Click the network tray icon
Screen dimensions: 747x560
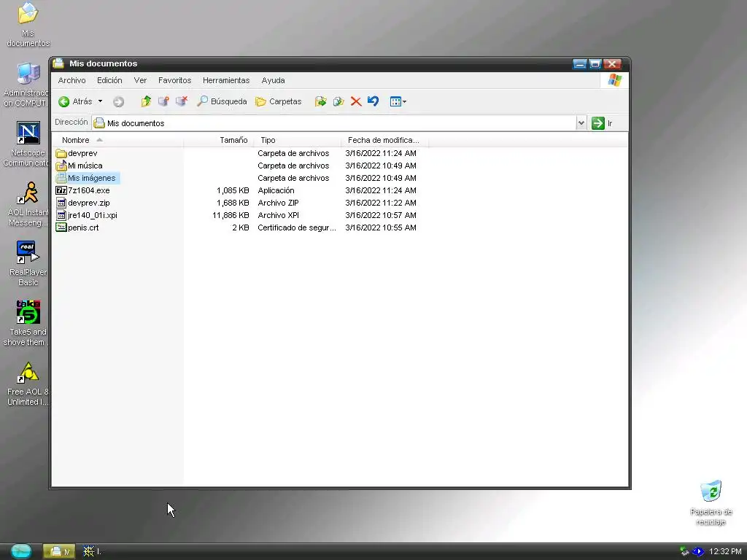tap(684, 551)
